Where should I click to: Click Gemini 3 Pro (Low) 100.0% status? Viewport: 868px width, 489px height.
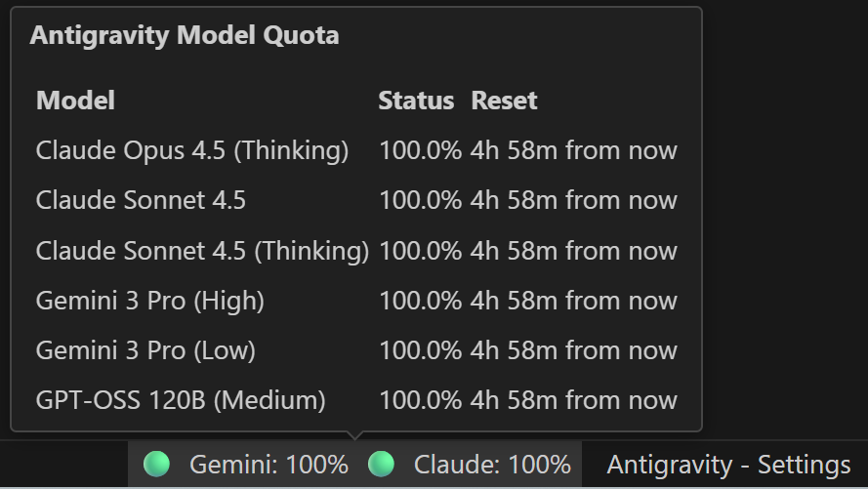tap(420, 350)
